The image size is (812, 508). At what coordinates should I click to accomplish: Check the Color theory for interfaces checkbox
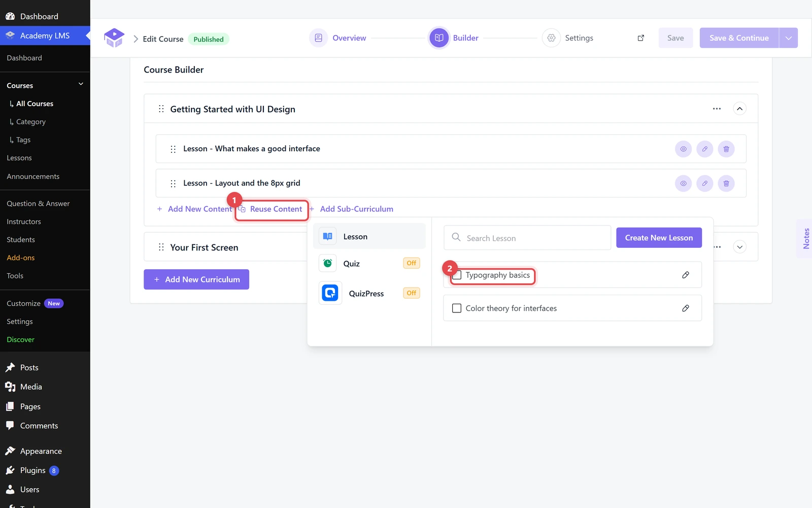click(x=457, y=308)
